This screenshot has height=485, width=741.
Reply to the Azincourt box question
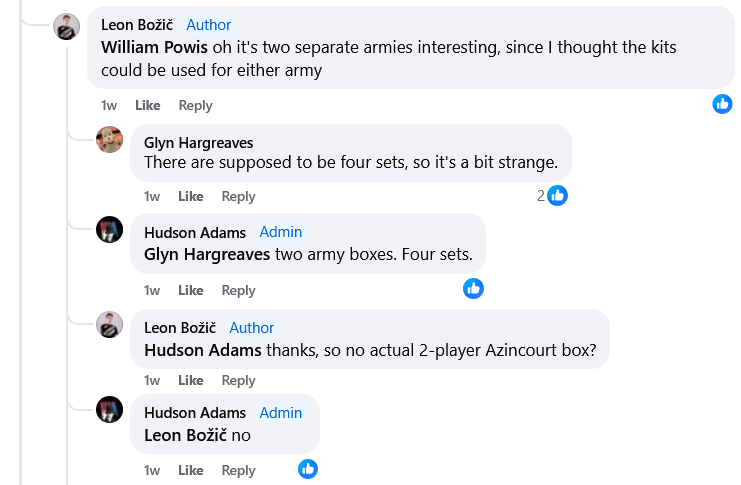click(238, 380)
